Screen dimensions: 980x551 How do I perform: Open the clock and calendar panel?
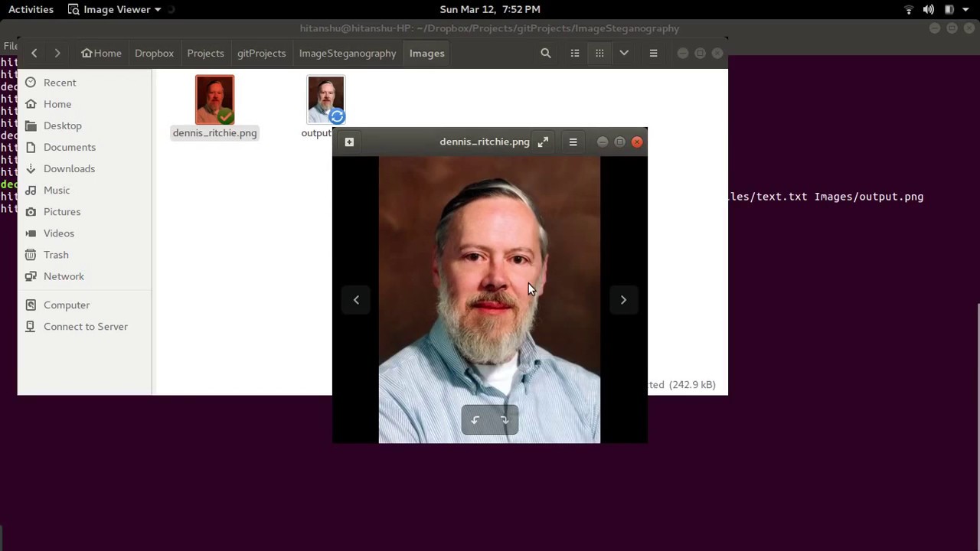click(x=490, y=9)
